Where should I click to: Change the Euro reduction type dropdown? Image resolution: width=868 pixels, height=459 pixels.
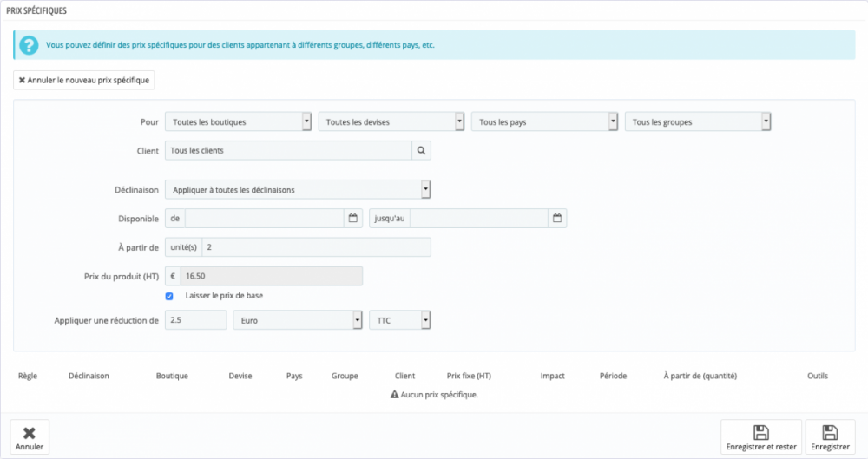[x=298, y=320]
